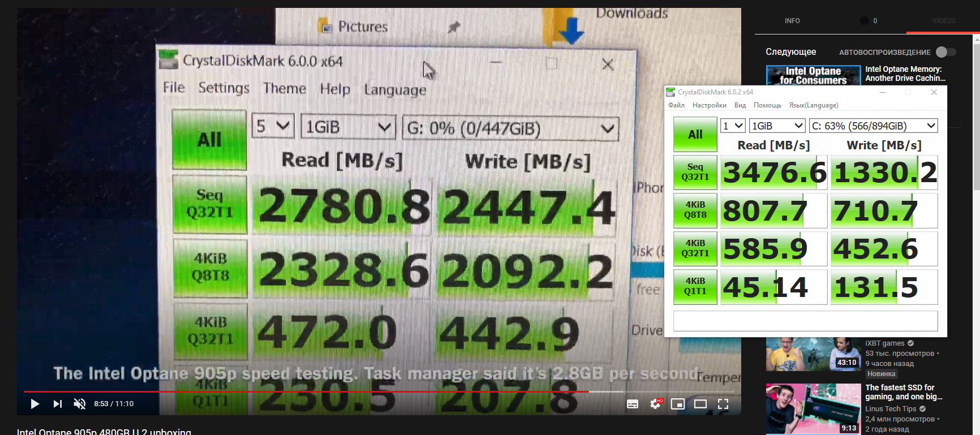The height and width of the screenshot is (435, 980).
Task: Run the 4KiB Q8T8 test in 6.0.2 window
Action: pyautogui.click(x=695, y=210)
